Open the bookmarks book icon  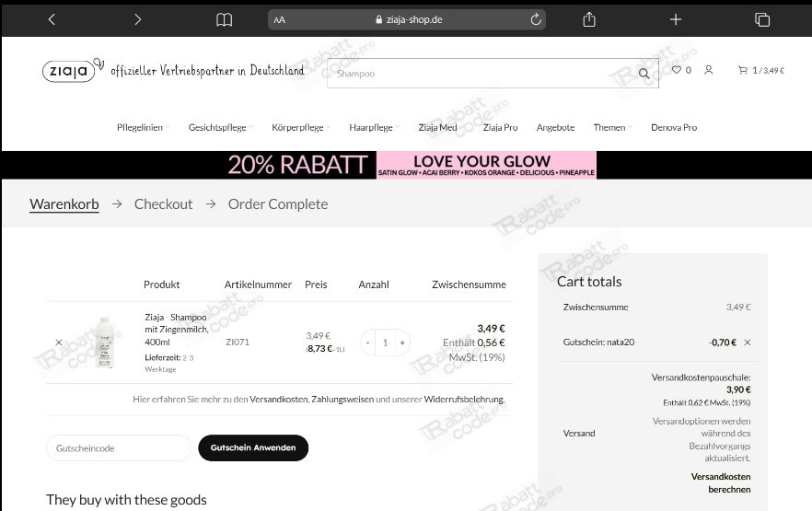pyautogui.click(x=224, y=19)
